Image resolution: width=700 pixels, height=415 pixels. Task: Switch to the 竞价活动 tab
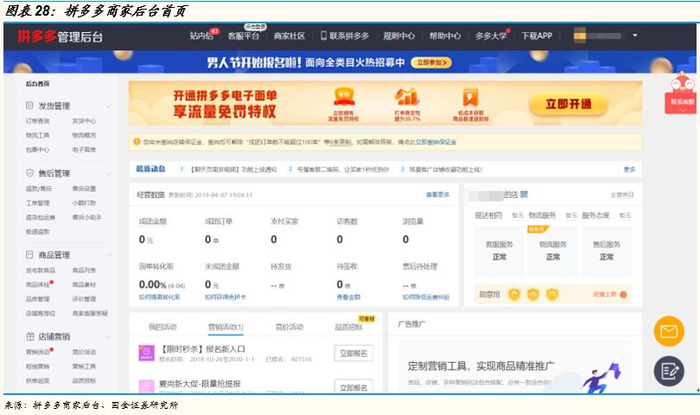coord(290,327)
